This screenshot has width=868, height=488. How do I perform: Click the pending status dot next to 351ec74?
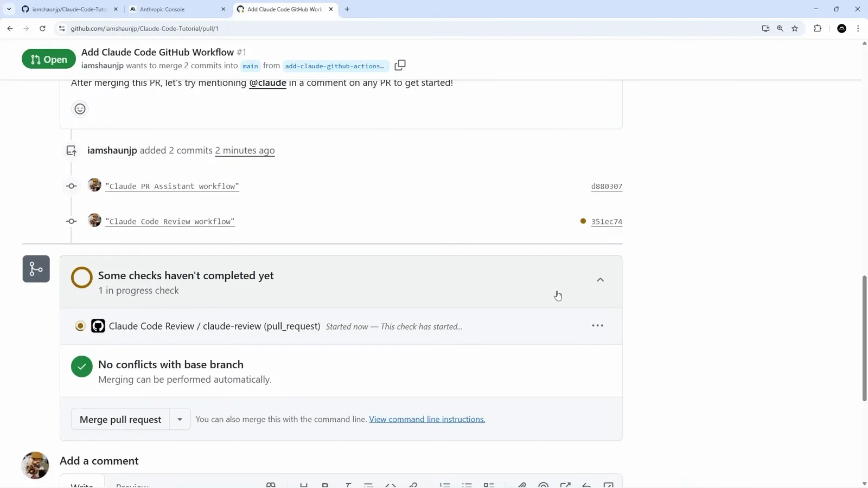click(583, 221)
